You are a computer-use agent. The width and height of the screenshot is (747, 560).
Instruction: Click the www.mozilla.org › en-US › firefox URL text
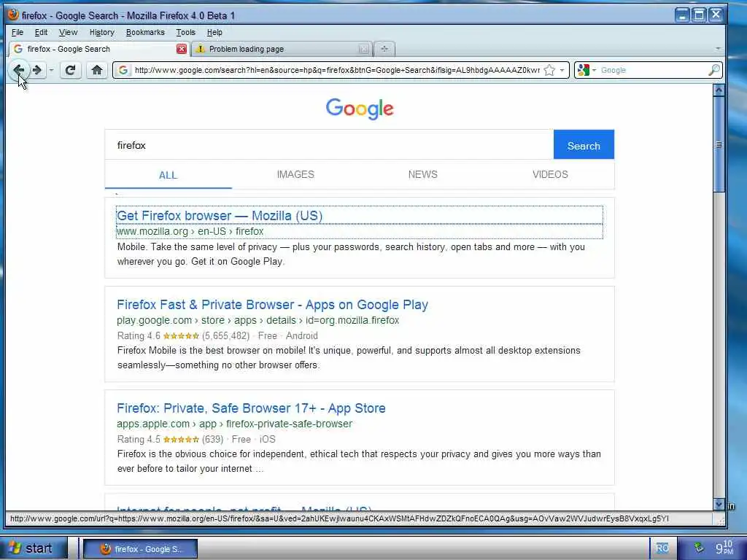click(x=190, y=231)
